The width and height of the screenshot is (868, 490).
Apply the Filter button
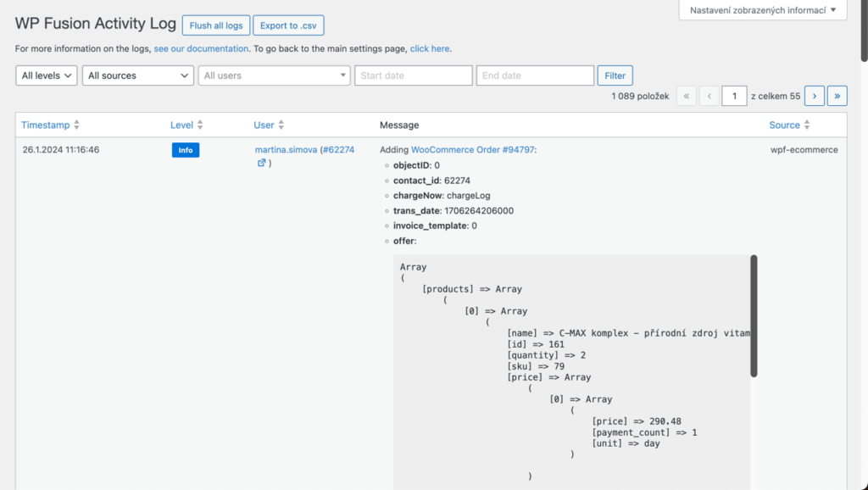[x=615, y=75]
